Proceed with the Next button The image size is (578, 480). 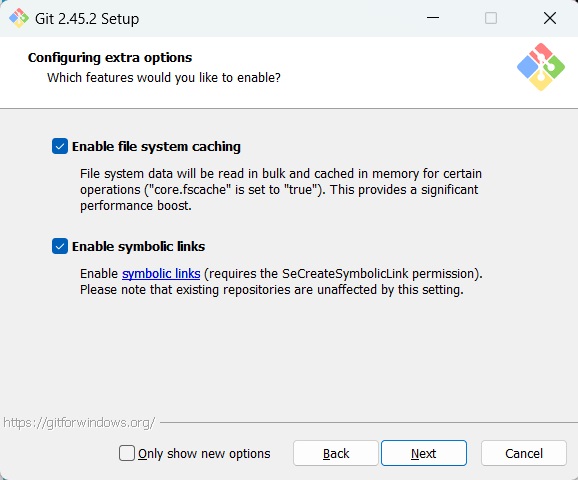(424, 453)
